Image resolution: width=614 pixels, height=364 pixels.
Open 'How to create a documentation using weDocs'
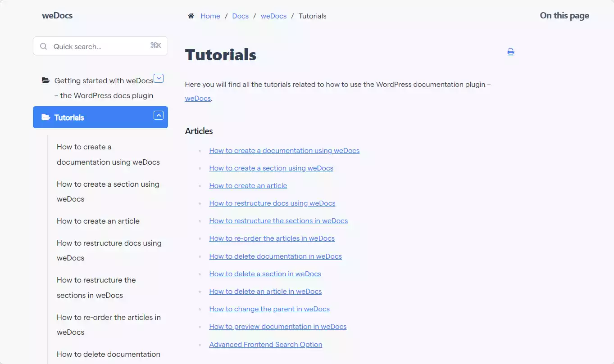284,150
